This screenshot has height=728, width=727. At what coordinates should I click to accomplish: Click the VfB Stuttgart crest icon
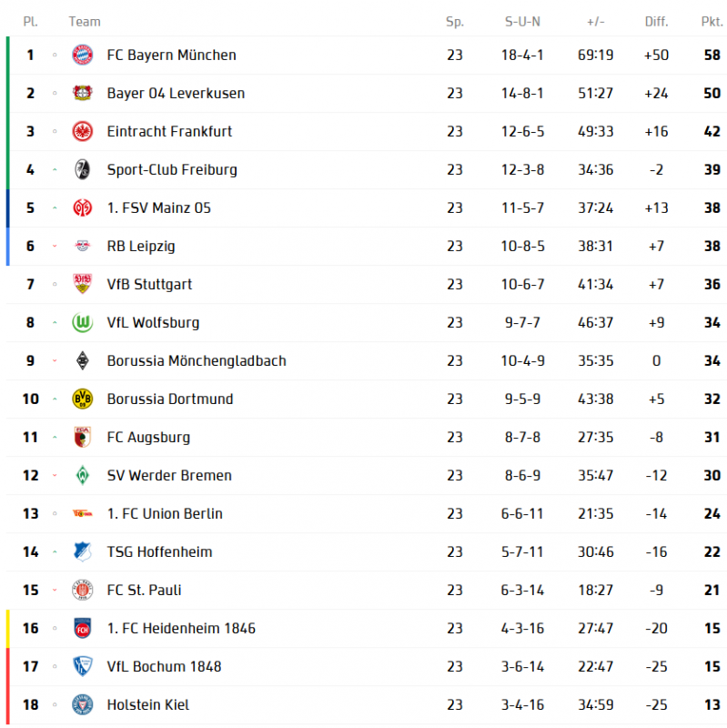83,284
